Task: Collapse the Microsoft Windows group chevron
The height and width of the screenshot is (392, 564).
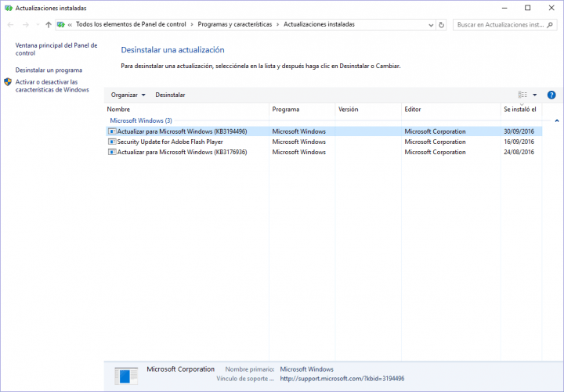Action: click(557, 120)
